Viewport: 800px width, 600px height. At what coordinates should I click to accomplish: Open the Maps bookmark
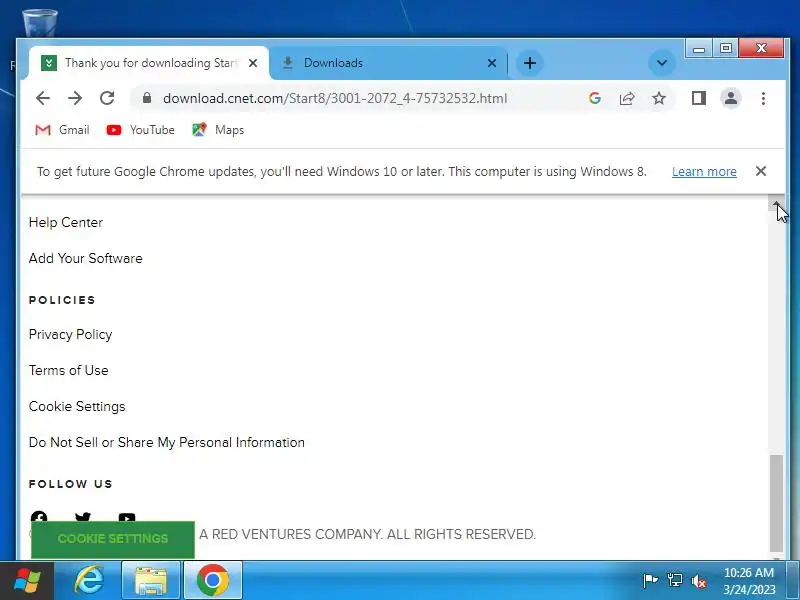click(x=218, y=130)
